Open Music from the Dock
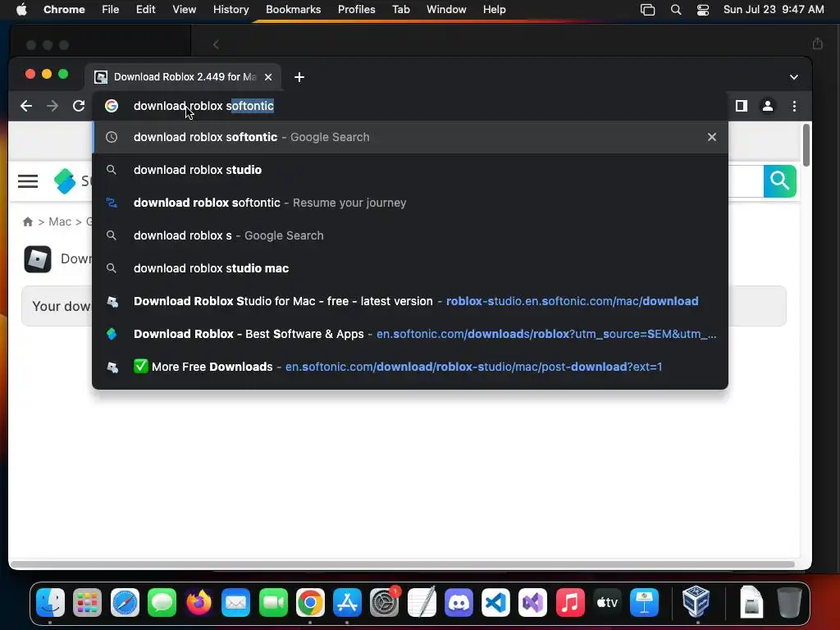840x630 pixels. [x=570, y=603]
